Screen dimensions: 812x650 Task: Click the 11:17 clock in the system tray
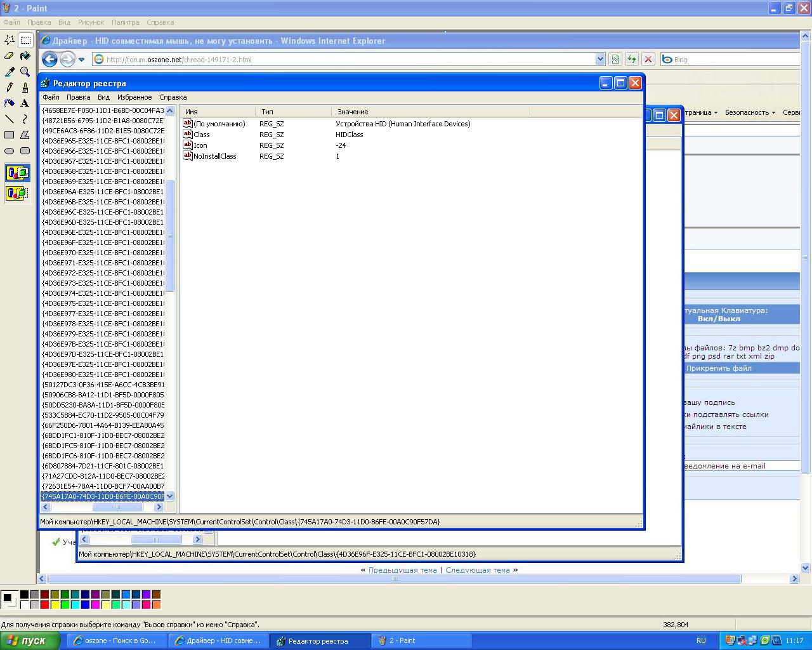pos(794,641)
